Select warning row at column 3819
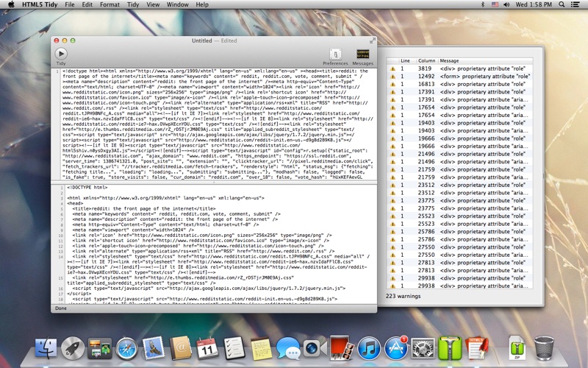The image size is (588, 368). (x=459, y=68)
